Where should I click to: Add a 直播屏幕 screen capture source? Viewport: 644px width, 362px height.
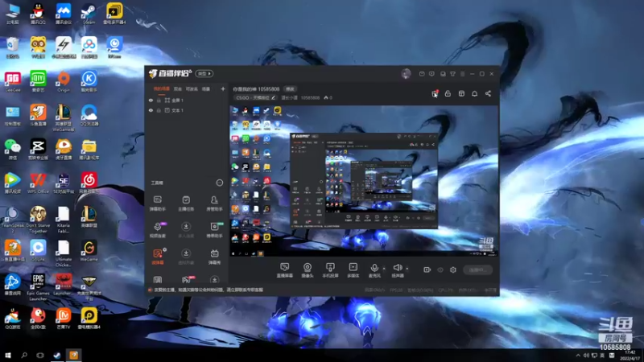(x=284, y=270)
